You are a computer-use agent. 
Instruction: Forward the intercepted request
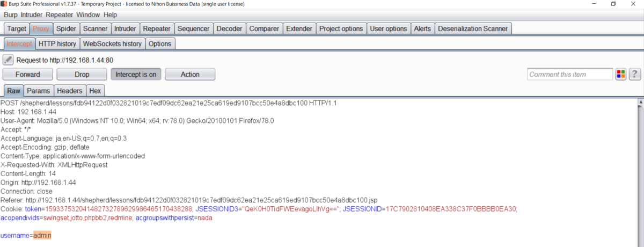(x=28, y=74)
